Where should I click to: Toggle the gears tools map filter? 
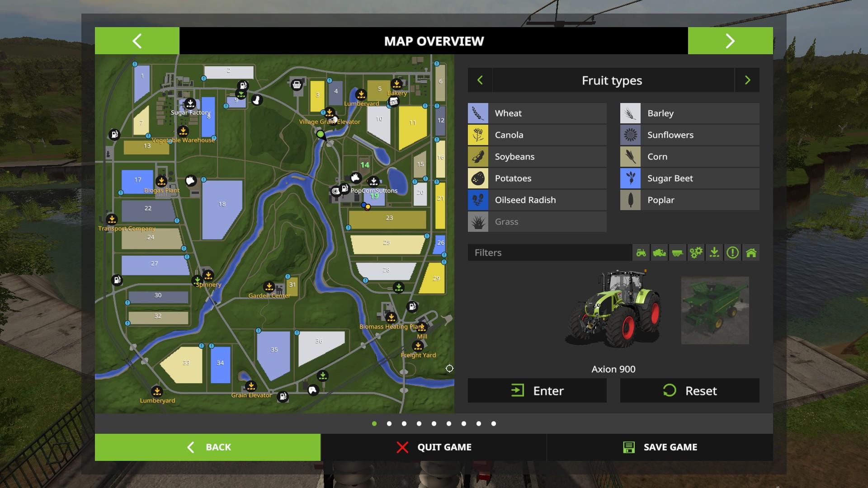pyautogui.click(x=696, y=253)
